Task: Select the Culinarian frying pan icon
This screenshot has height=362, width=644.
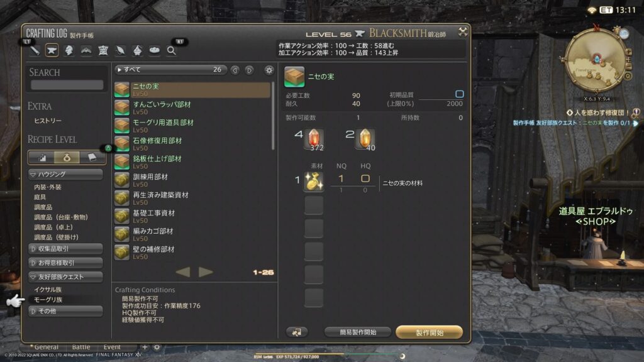Action: (x=155, y=50)
